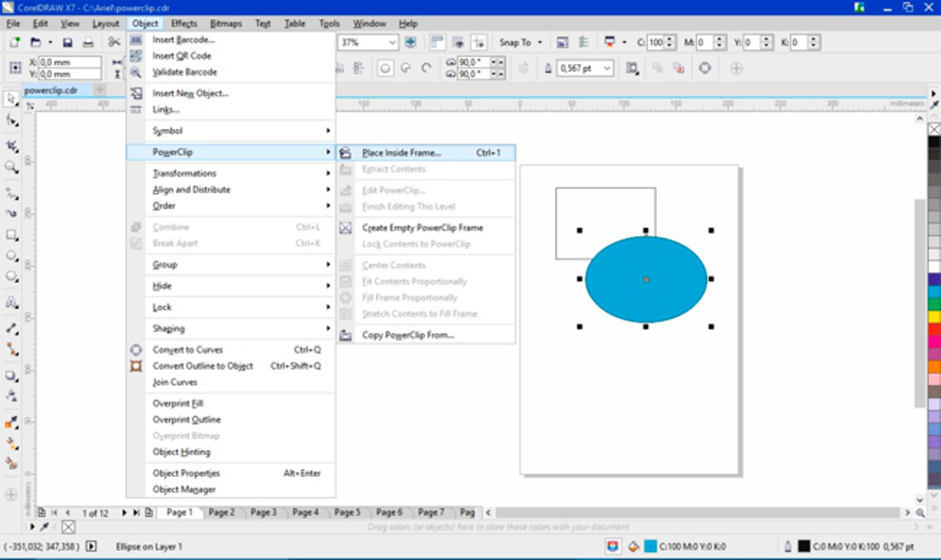
Task: Click the X position input field
Action: (70, 62)
